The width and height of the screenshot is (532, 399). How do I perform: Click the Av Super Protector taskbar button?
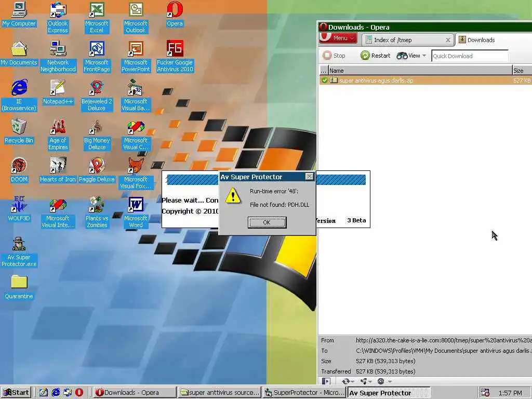389,393
